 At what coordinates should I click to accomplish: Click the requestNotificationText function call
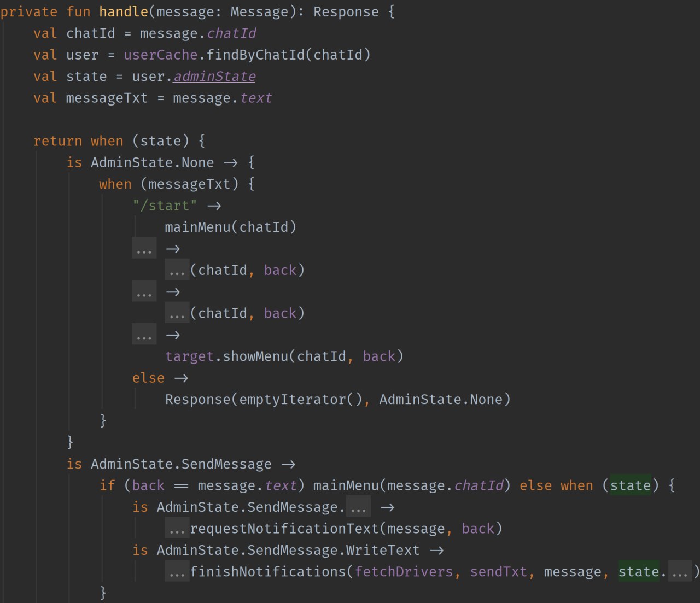coord(284,529)
